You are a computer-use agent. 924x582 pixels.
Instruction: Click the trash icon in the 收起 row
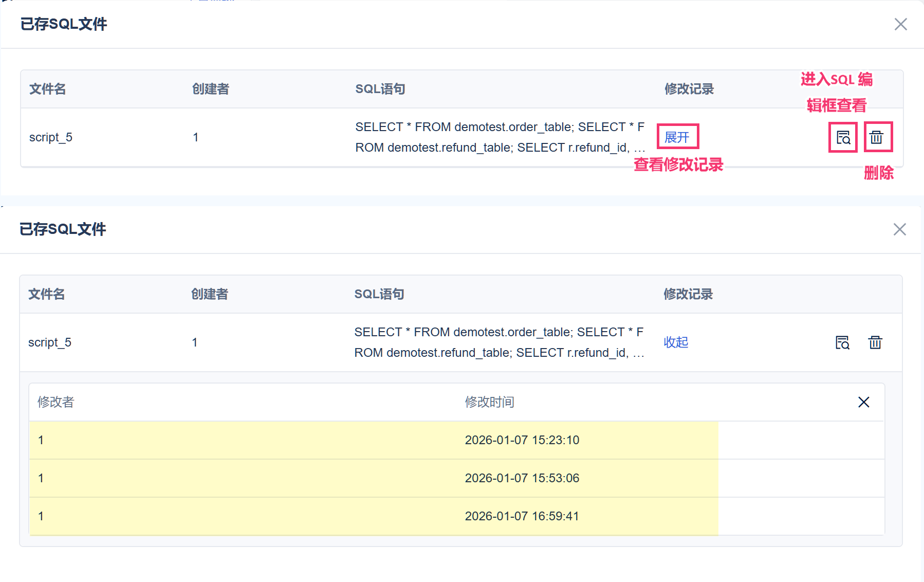click(x=875, y=342)
